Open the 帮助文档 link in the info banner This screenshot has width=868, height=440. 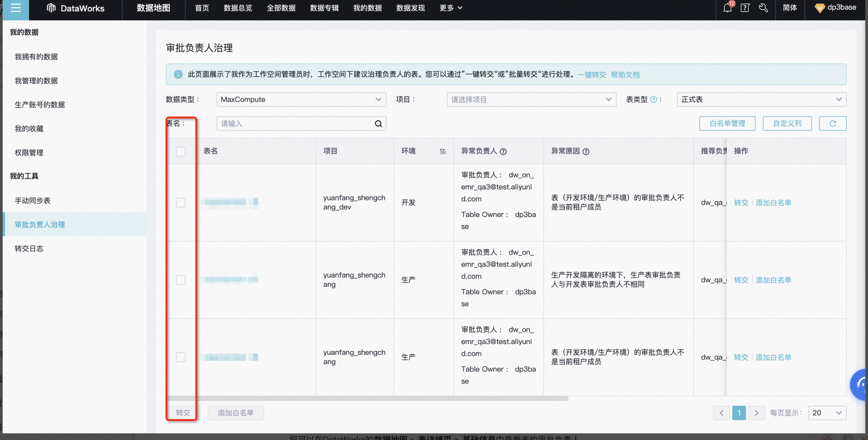(625, 75)
